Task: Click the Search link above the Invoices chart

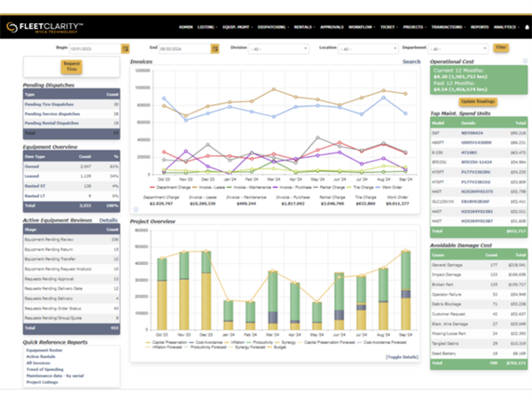Action: click(x=411, y=61)
